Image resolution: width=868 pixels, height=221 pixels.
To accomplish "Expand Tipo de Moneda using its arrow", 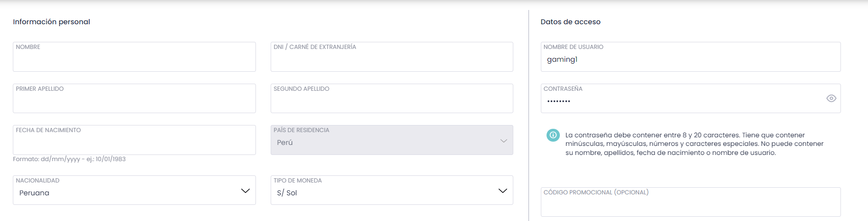I will pos(502,191).
